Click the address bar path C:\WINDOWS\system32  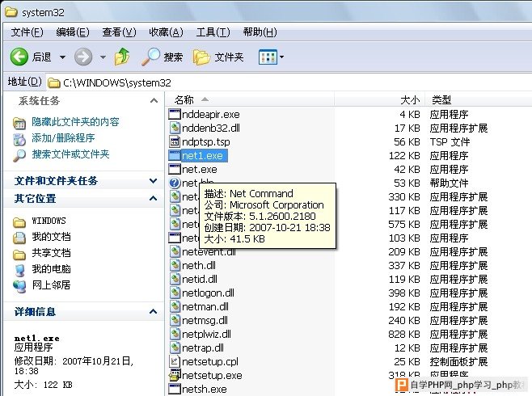(x=117, y=82)
